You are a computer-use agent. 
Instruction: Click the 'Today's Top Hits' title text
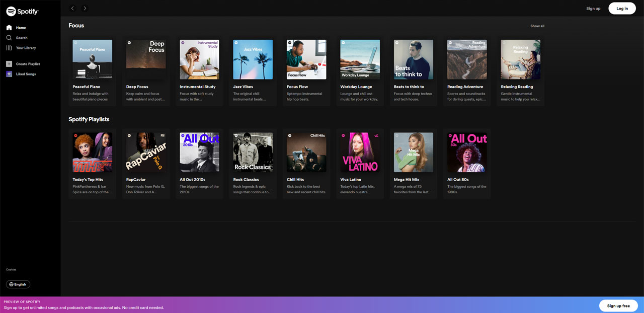pos(88,179)
